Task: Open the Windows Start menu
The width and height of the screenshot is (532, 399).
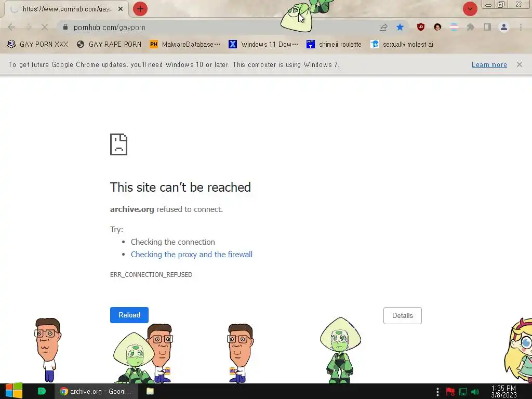Action: (x=14, y=391)
